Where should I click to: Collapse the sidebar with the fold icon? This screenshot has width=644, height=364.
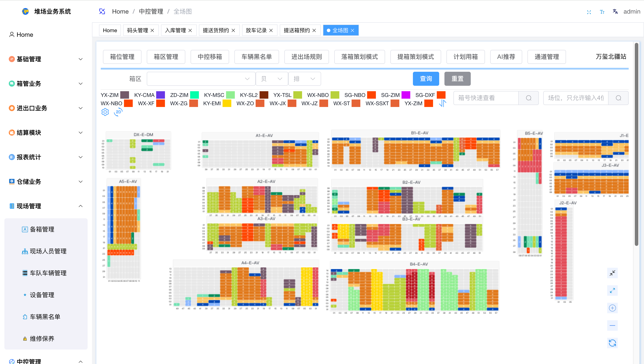click(x=102, y=12)
